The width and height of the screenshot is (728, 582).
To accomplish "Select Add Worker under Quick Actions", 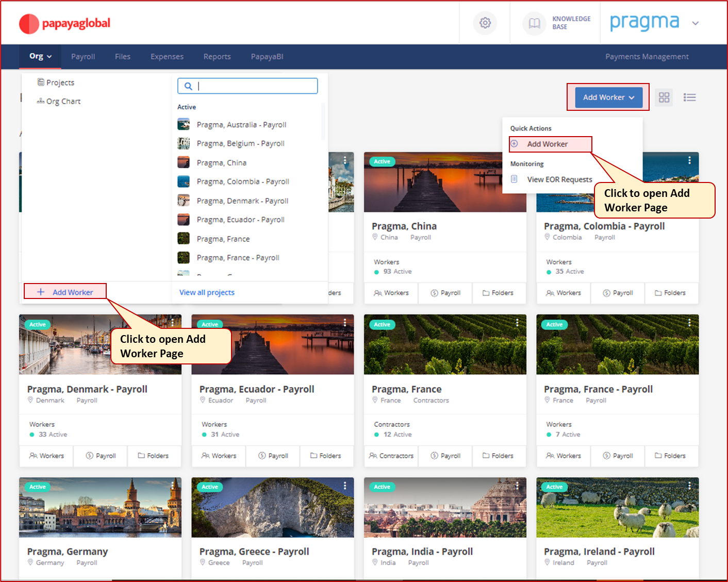I will 547,144.
